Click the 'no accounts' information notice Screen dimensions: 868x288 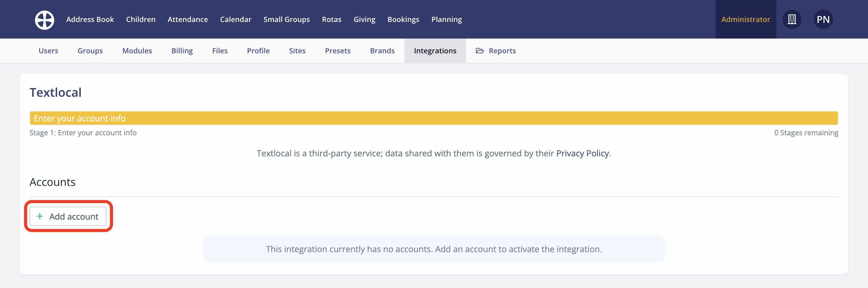click(434, 249)
